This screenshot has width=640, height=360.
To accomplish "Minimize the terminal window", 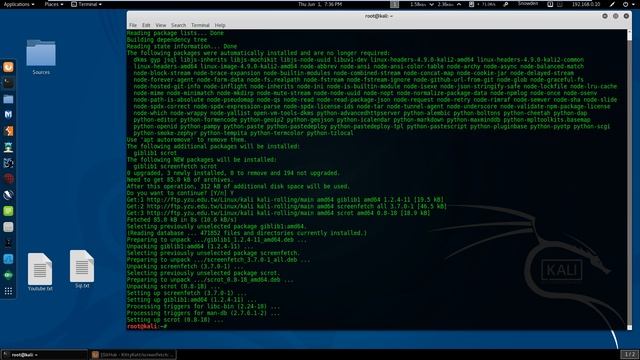I will tap(605, 16).
